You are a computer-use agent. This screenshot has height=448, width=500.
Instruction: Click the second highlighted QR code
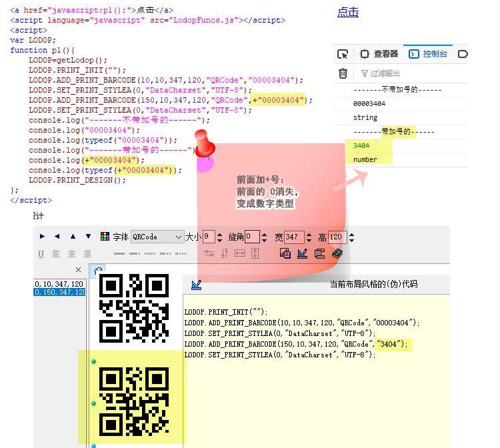(x=134, y=402)
